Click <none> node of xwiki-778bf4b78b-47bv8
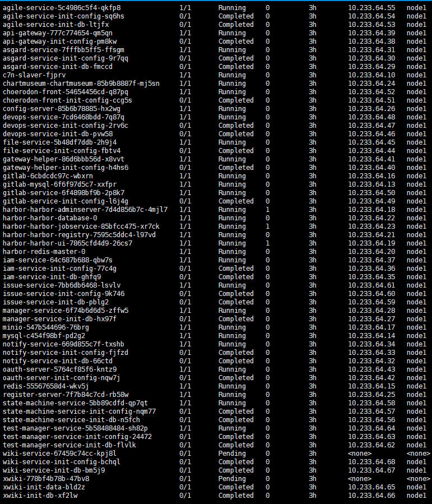This screenshot has width=432, height=504. click(418, 479)
